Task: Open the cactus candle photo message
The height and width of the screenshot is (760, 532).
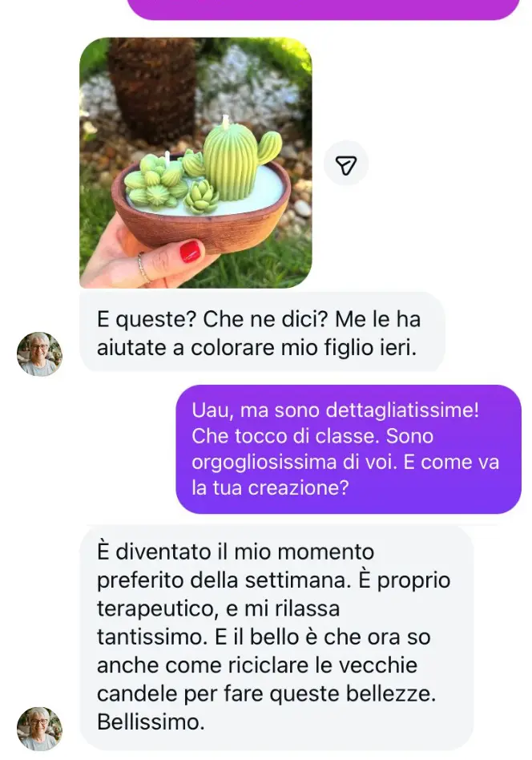Action: tap(195, 163)
